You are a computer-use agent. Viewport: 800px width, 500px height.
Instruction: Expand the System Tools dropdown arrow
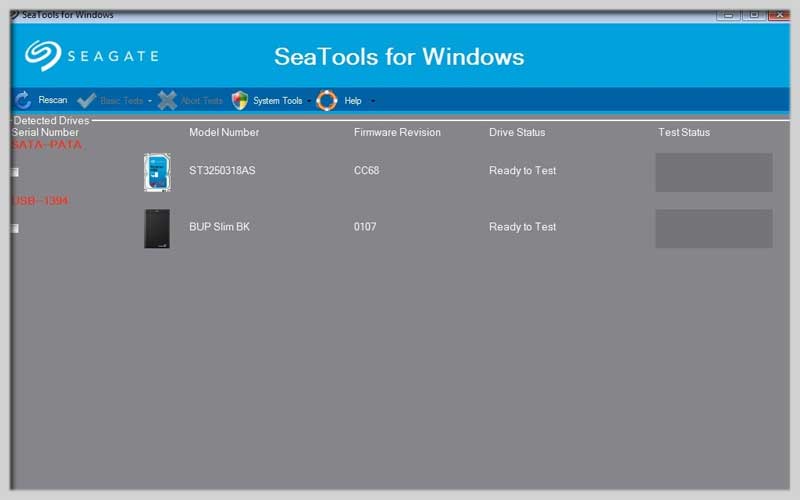tap(309, 101)
